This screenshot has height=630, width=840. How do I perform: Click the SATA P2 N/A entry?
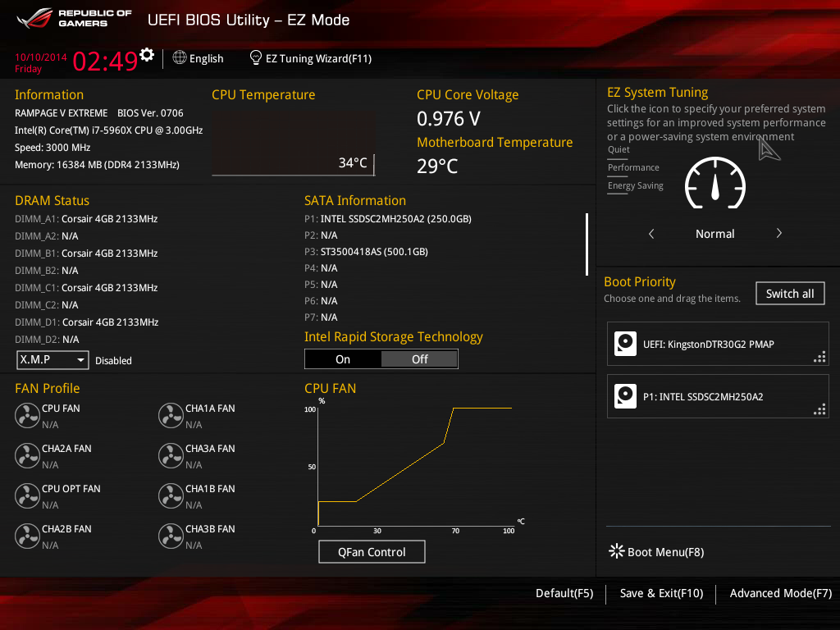tap(321, 235)
